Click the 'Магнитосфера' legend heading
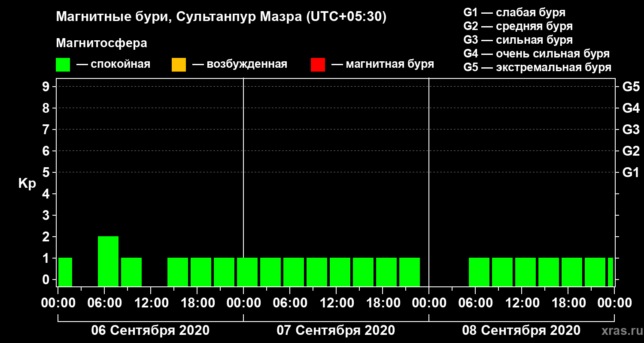The image size is (644, 343). pos(101,43)
